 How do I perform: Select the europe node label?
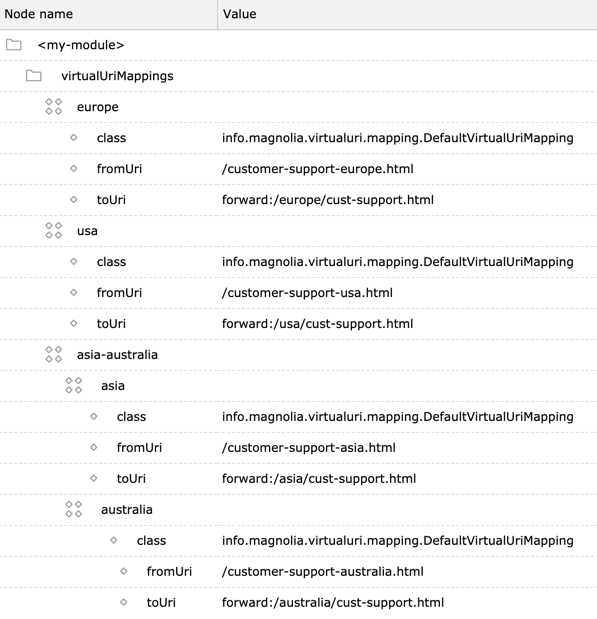(98, 107)
